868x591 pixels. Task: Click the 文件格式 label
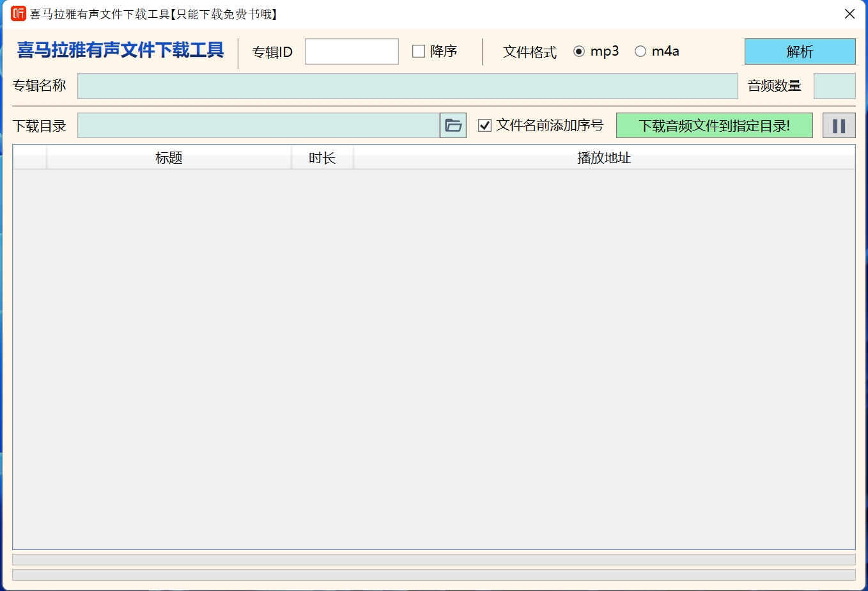(x=529, y=52)
